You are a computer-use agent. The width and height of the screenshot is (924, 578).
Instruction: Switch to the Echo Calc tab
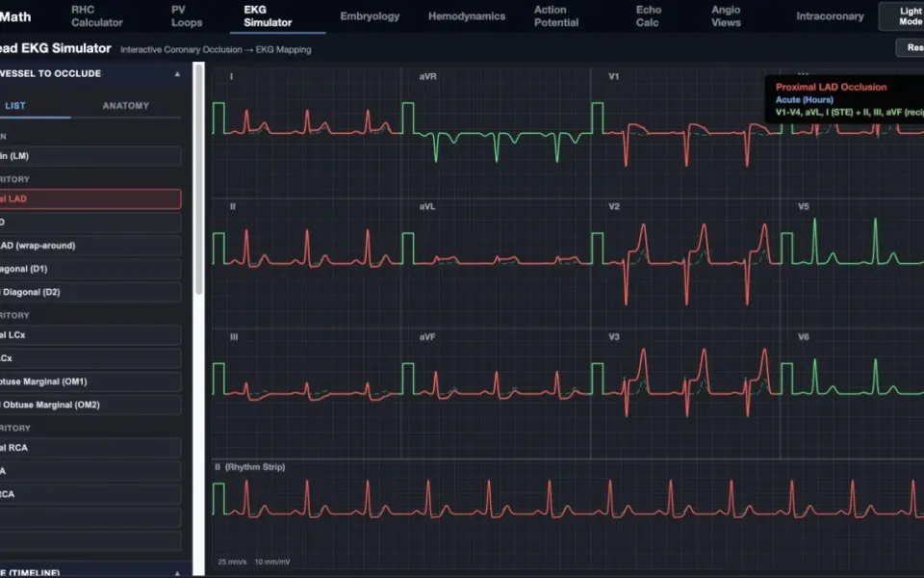(x=648, y=16)
